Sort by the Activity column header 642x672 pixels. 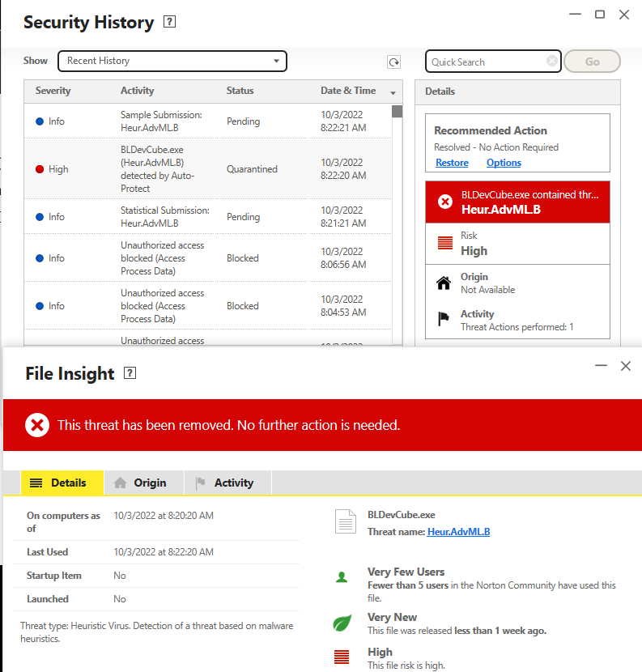pos(137,91)
